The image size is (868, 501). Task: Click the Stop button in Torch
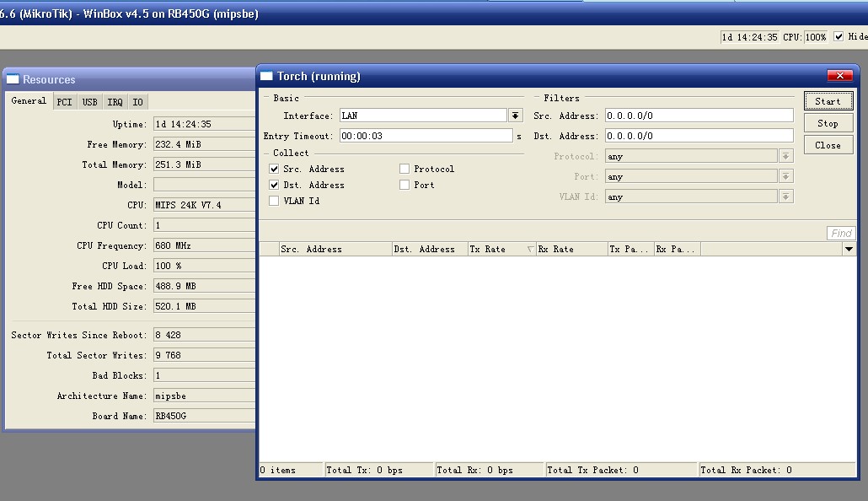(x=828, y=123)
